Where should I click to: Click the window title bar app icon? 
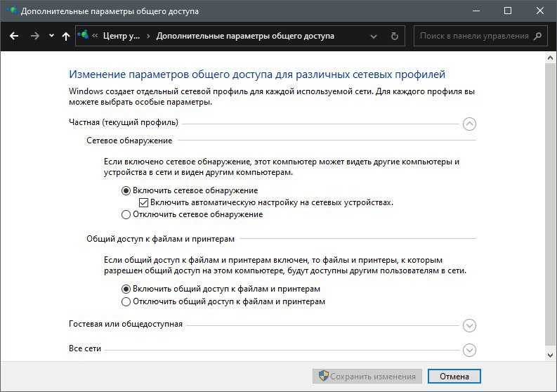(x=12, y=10)
